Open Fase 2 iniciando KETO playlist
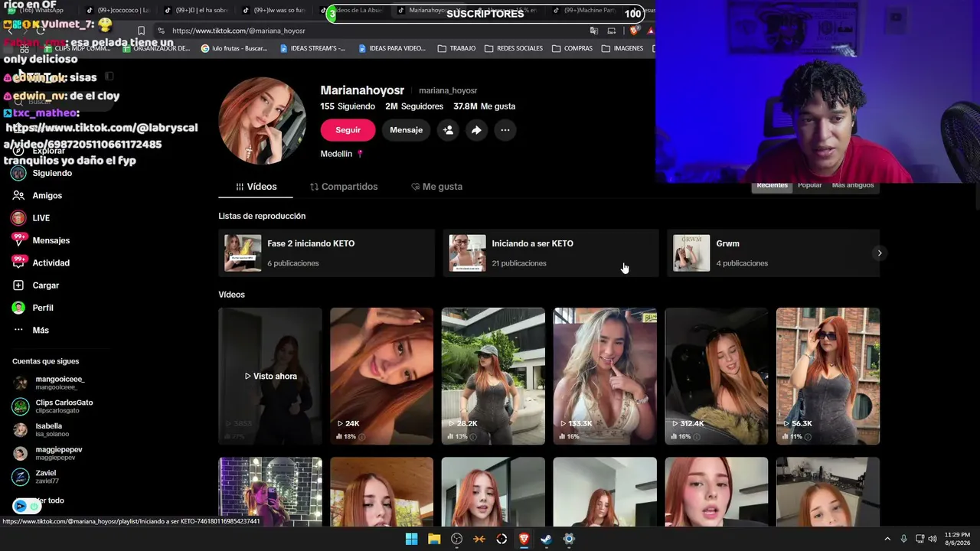Viewport: 980px width, 551px height. coord(327,253)
